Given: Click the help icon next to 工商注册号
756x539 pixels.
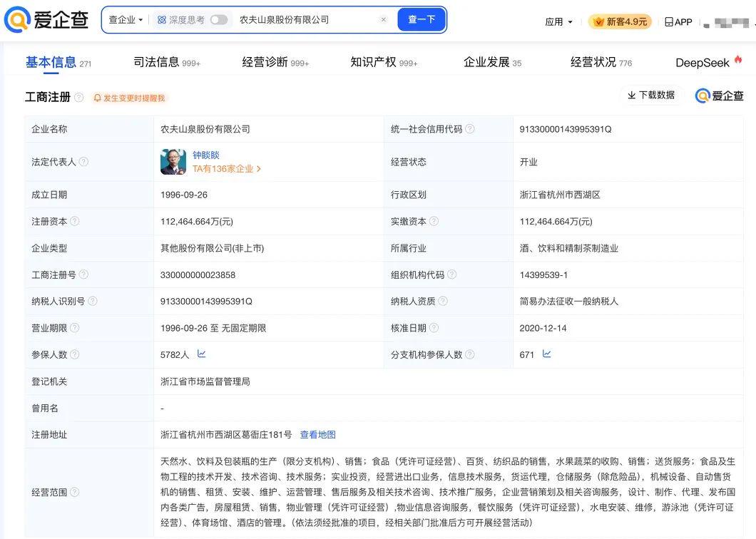Looking at the screenshot, I should 84,274.
